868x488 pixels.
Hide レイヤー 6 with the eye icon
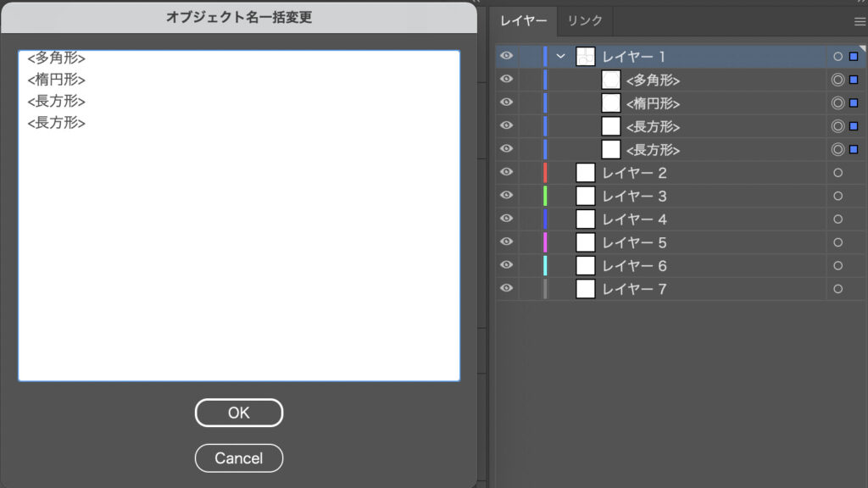507,265
